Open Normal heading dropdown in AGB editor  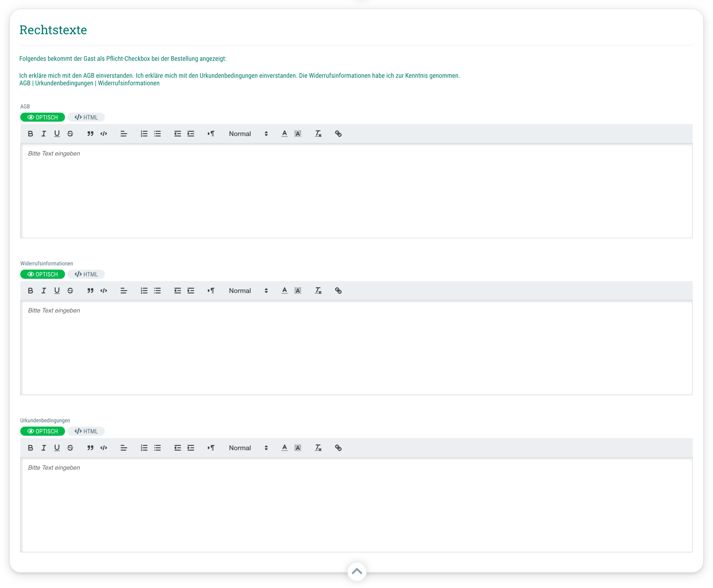click(249, 134)
